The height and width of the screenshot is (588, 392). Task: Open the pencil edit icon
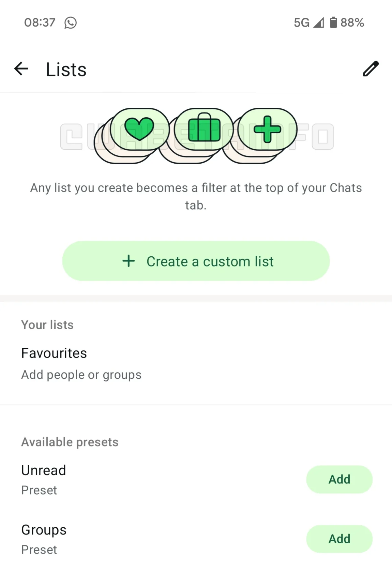point(371,69)
